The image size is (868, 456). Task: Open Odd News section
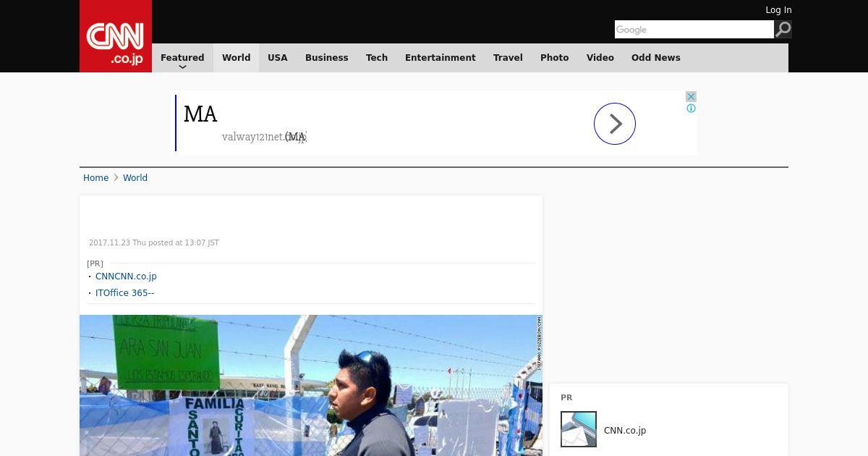pyautogui.click(x=656, y=58)
